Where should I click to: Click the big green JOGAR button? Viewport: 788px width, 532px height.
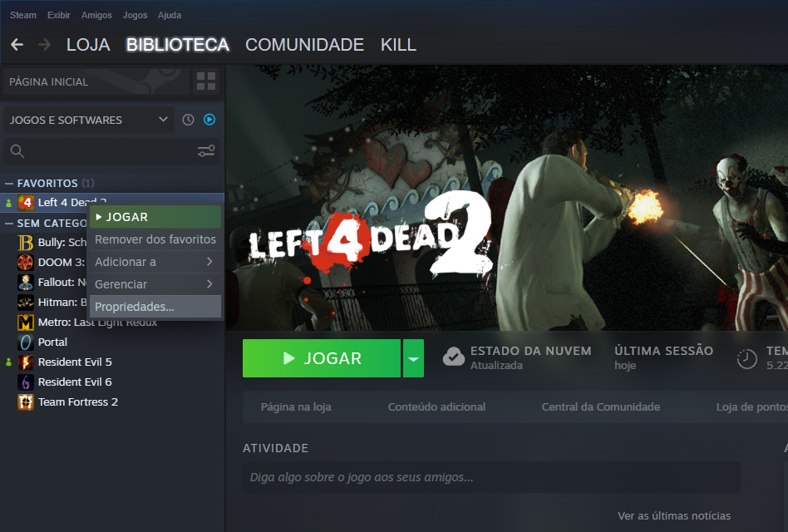pyautogui.click(x=322, y=358)
